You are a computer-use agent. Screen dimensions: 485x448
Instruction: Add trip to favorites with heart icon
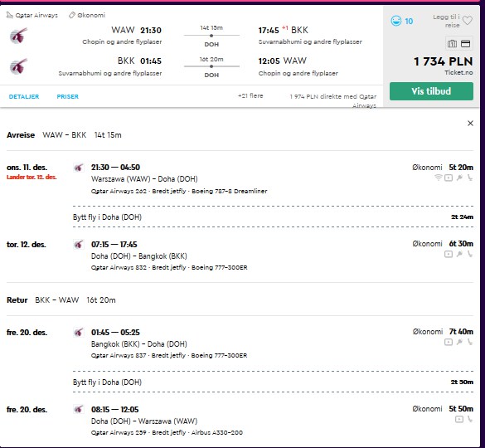point(467,21)
